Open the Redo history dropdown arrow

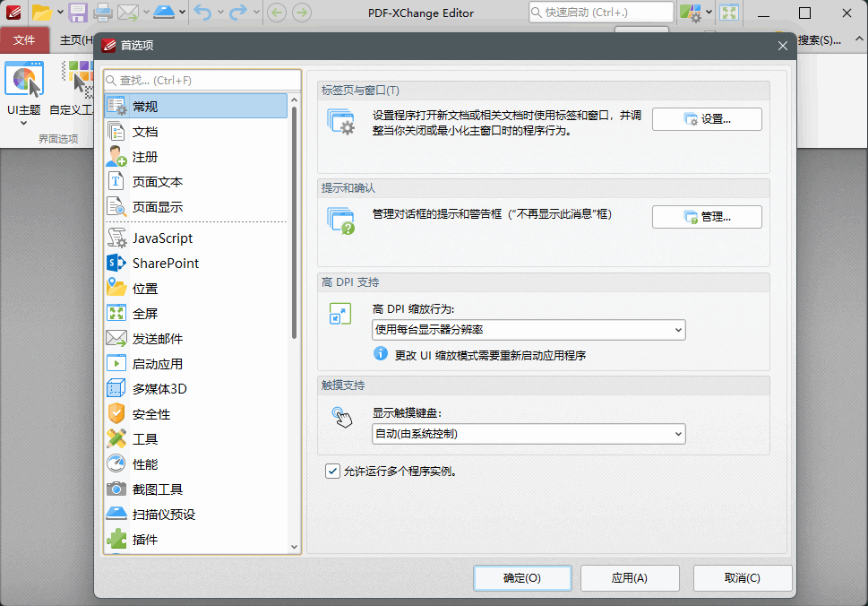click(256, 13)
